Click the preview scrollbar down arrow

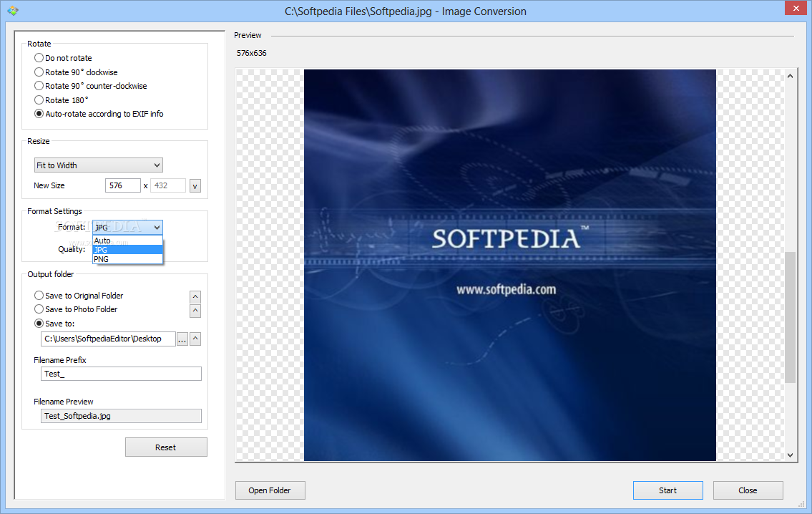(790, 455)
